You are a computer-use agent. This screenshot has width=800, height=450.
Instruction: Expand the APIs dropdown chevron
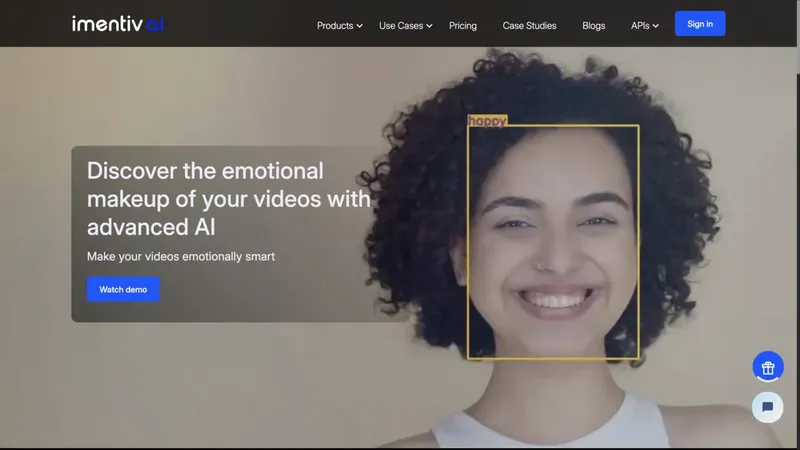(x=656, y=26)
